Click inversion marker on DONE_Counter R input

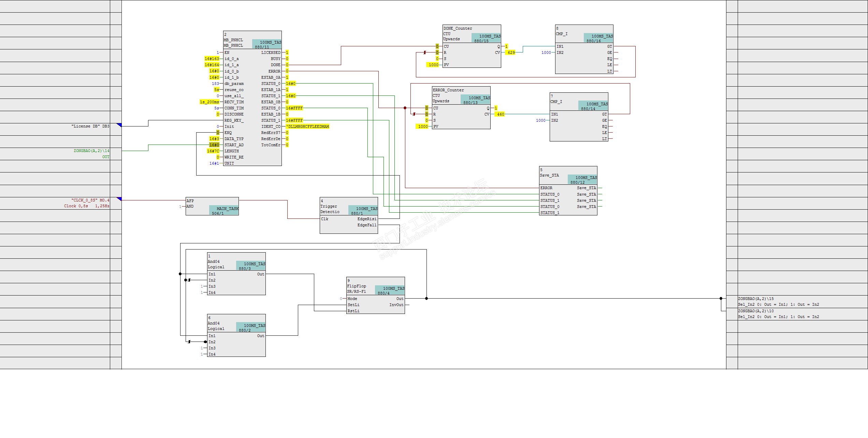[425, 52]
